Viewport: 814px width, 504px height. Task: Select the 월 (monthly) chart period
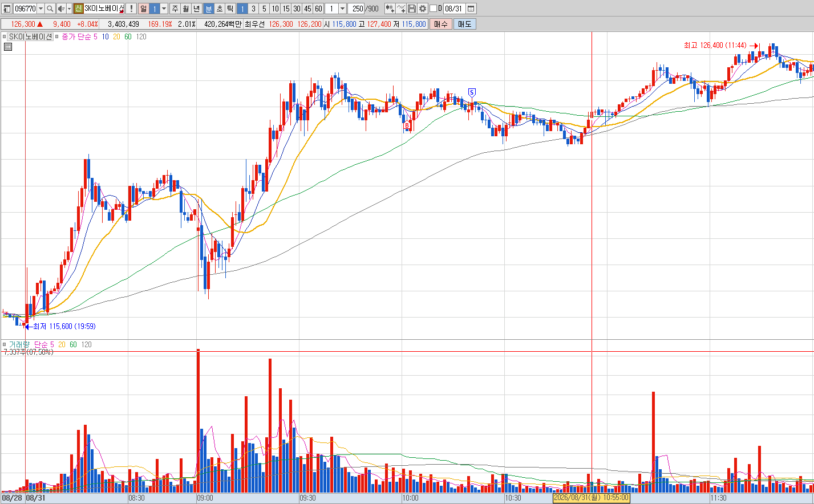coord(186,9)
